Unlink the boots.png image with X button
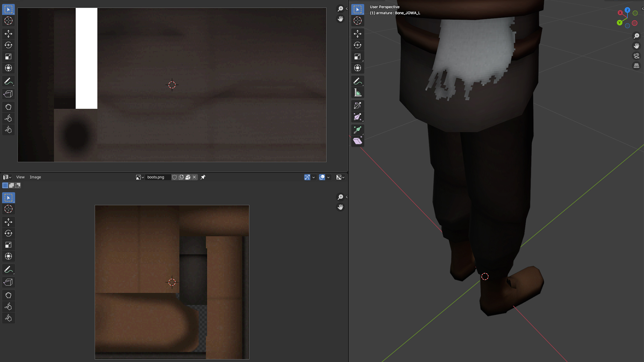The image size is (644, 362). pyautogui.click(x=194, y=177)
